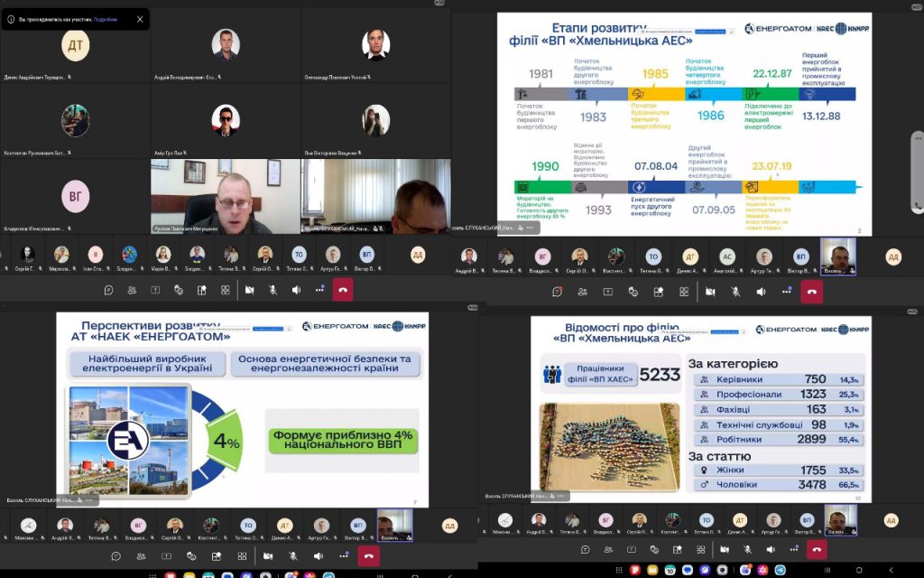This screenshot has width=924, height=578.
Task: Toggle camera in the participant gallery meeting
Action: [x=250, y=290]
